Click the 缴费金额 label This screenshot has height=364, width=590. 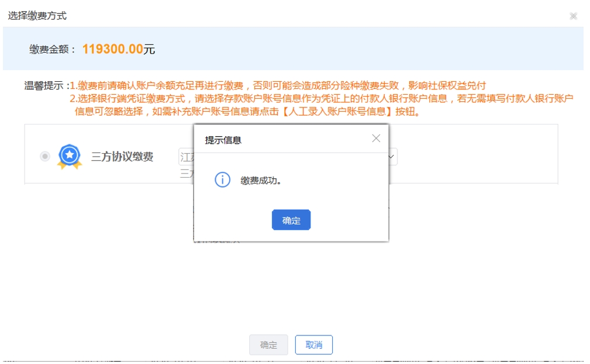53,50
